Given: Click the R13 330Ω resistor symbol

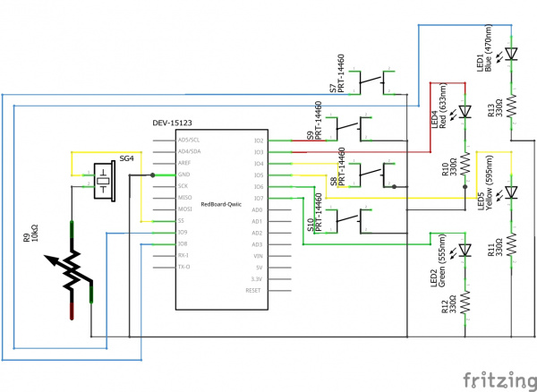Looking at the screenshot, I should point(511,107).
